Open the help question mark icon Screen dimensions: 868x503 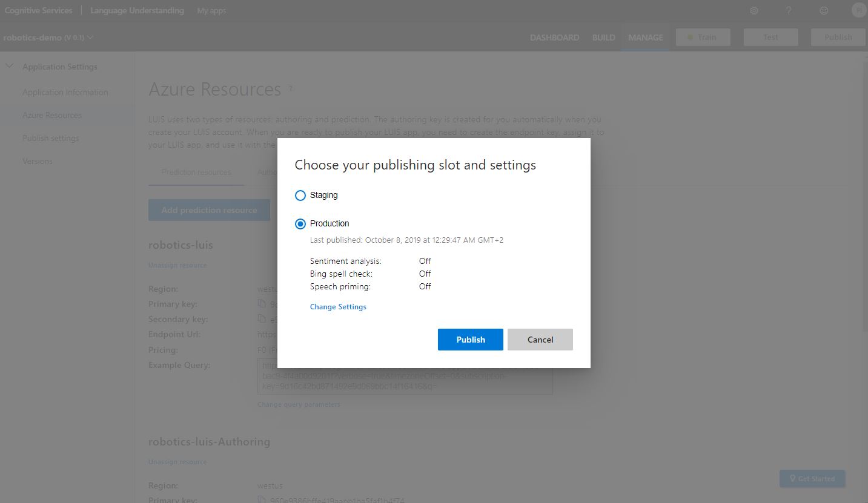click(x=789, y=11)
